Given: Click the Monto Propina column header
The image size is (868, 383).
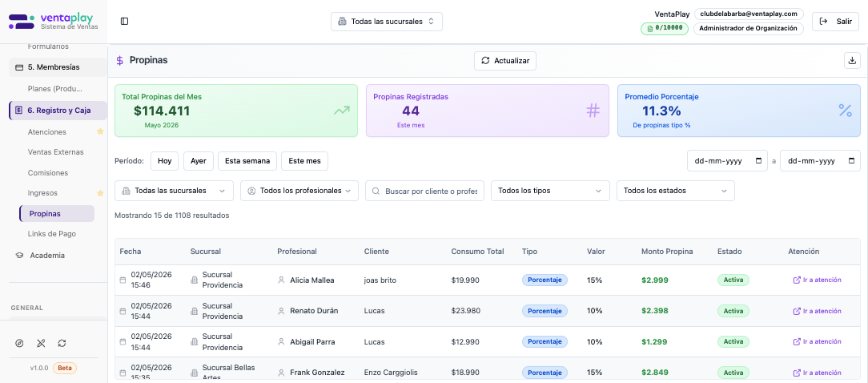Looking at the screenshot, I should pos(667,251).
